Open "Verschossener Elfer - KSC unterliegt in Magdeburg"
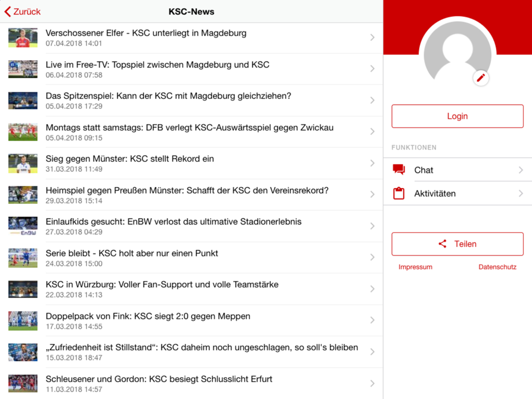The image size is (532, 399). (x=146, y=33)
